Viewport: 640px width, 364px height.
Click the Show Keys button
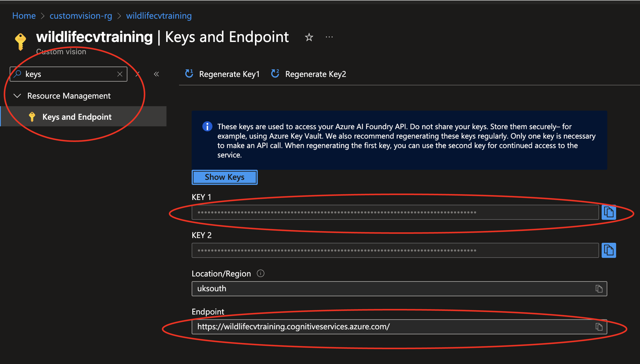click(225, 177)
